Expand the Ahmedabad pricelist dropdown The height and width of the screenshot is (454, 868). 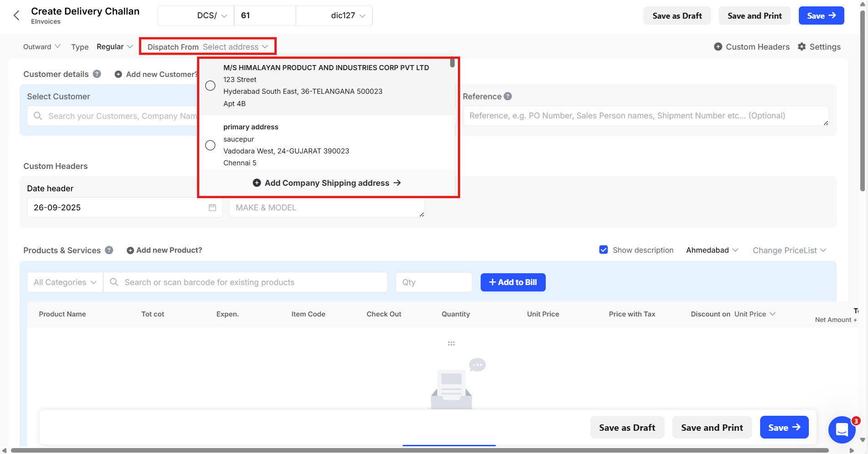pyautogui.click(x=711, y=250)
